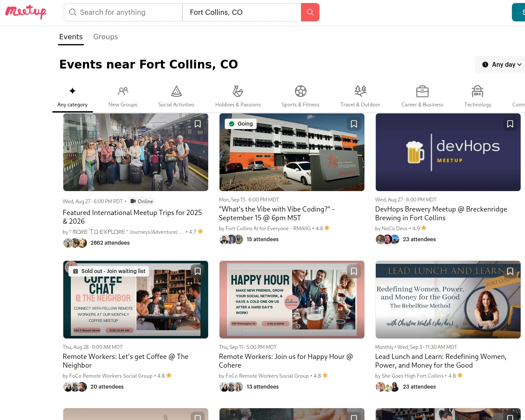The image size is (525, 420).
Task: Click "Thu, Aug 28 · 9:00 AM MDT" date
Action: 93,347
